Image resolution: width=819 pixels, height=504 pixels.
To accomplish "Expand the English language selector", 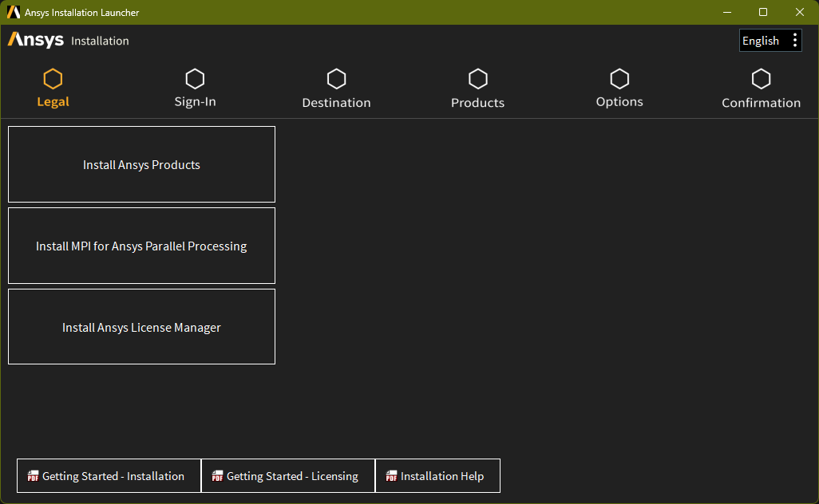I will 761,41.
